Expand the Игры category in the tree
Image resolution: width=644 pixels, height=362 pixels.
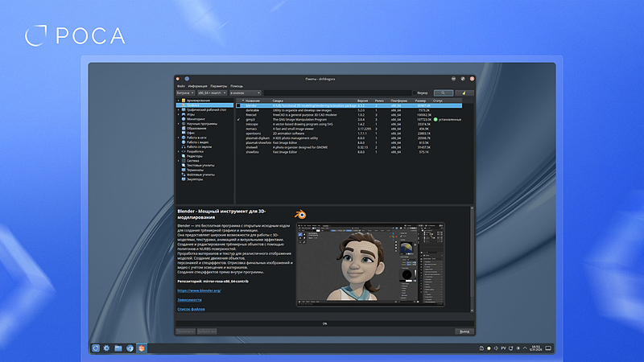(178, 114)
